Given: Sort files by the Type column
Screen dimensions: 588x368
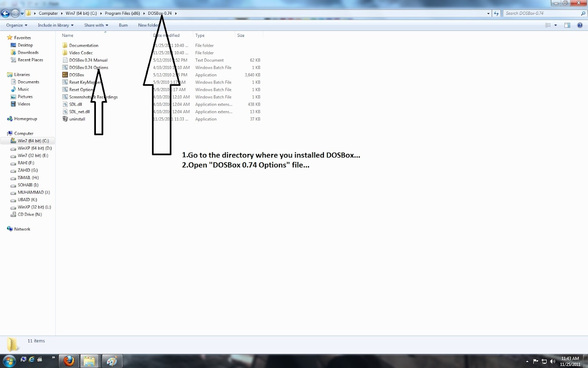Looking at the screenshot, I should point(200,35).
